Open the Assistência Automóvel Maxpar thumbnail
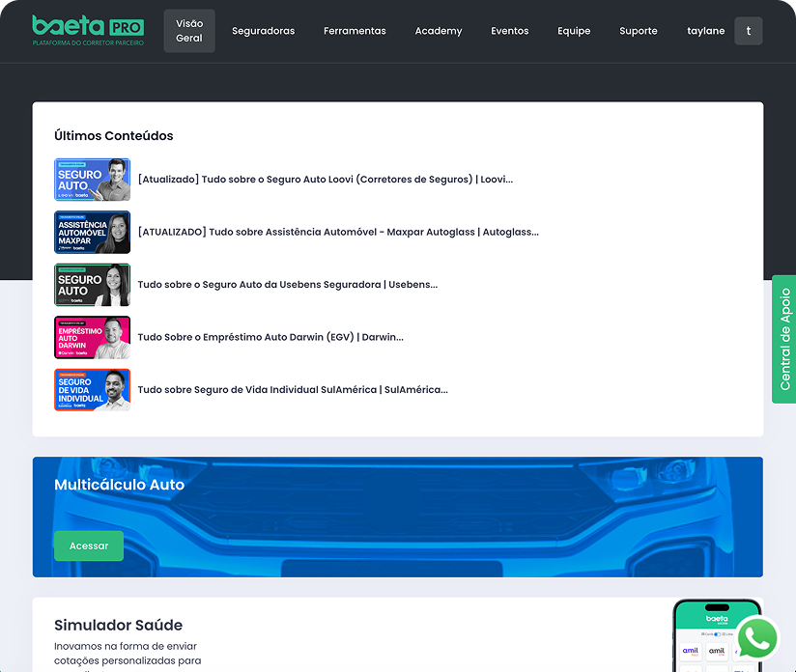Viewport: 796px width, 672px height. (93, 232)
